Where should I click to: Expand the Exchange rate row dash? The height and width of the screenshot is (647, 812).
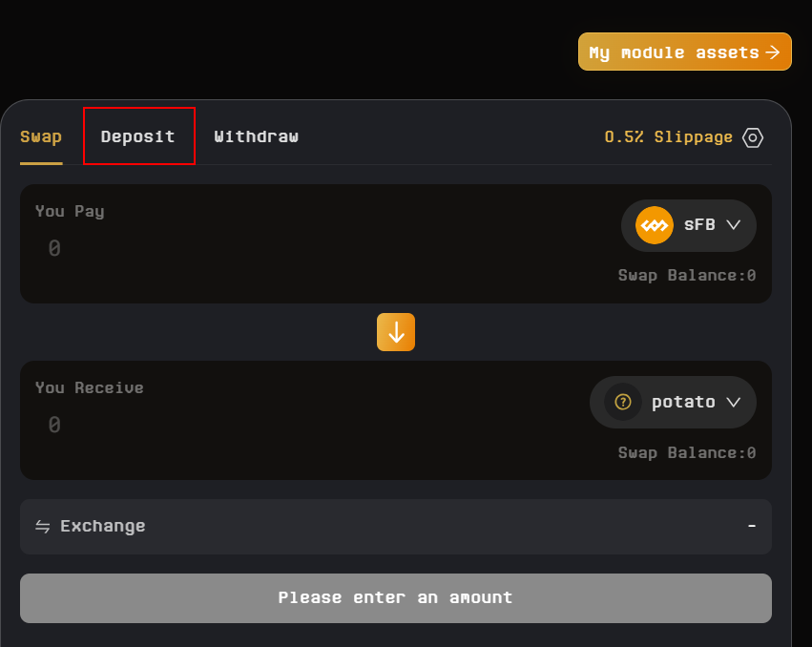tap(752, 527)
